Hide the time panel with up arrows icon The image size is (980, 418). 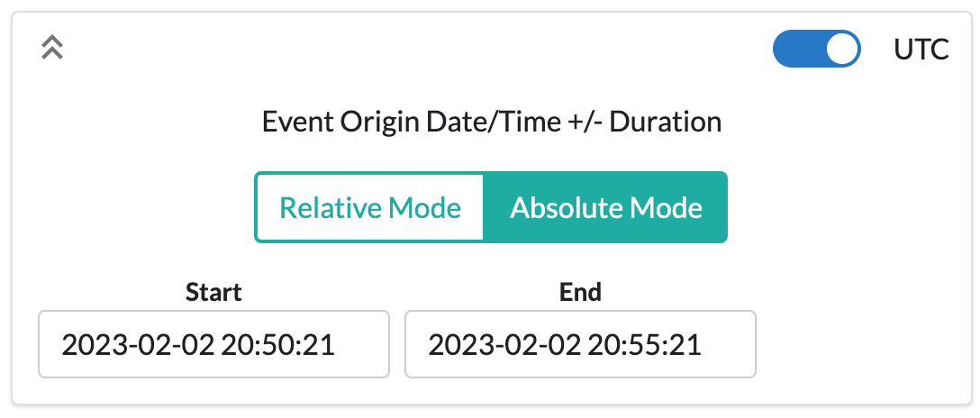52,49
